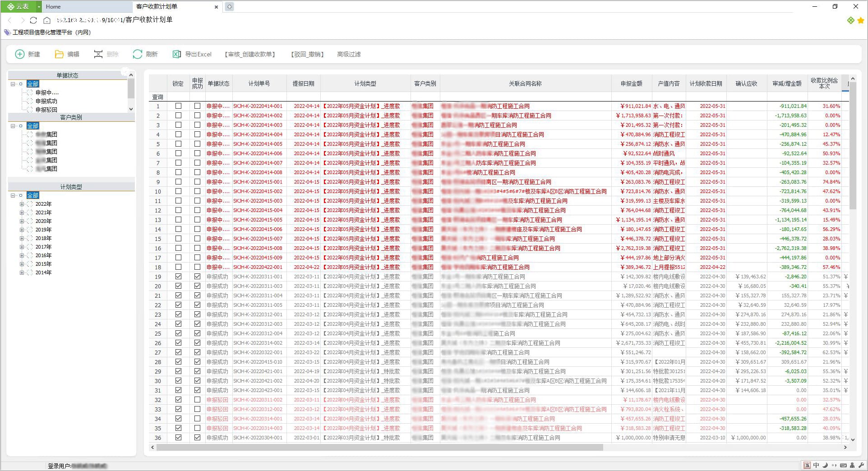
Task: Click 导出Excel label
Action: (x=198, y=54)
